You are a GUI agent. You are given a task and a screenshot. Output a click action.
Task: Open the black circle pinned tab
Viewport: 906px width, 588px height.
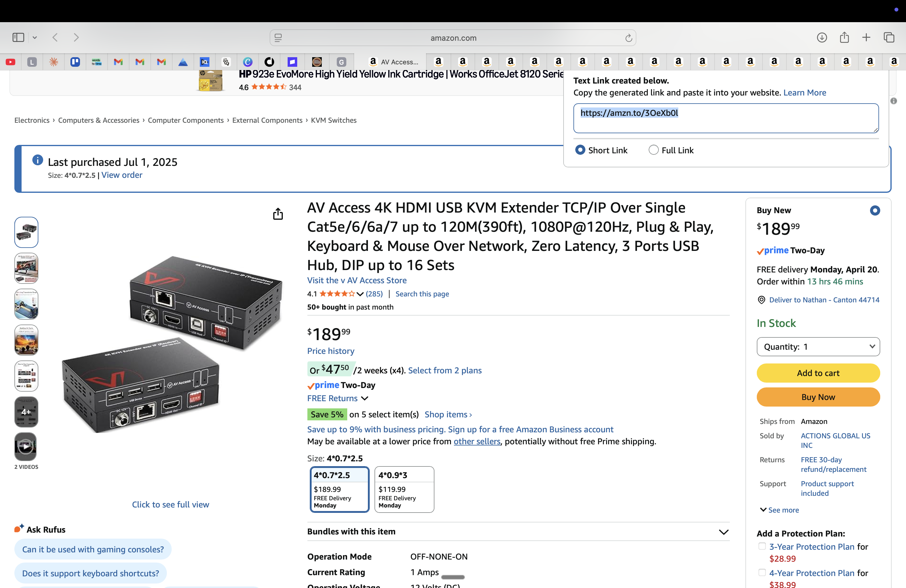point(269,62)
